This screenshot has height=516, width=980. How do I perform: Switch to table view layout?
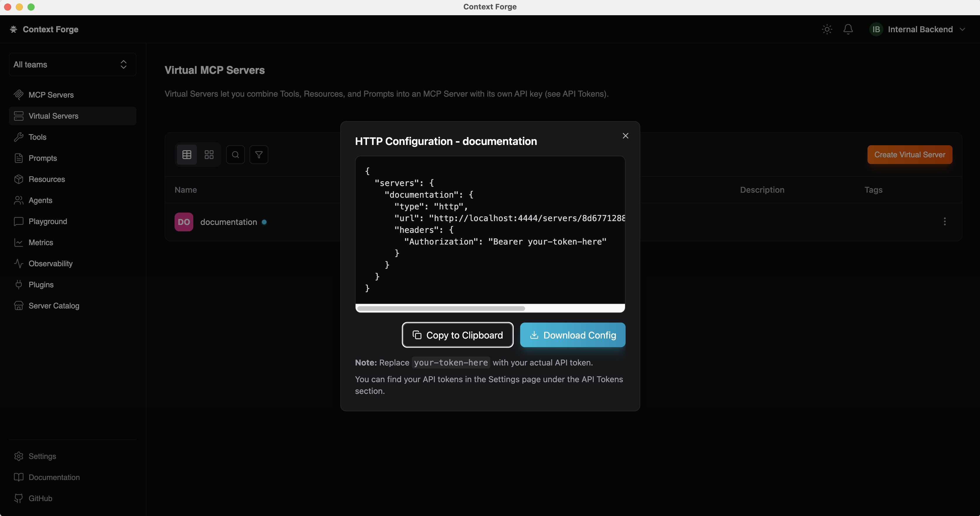[x=187, y=155]
